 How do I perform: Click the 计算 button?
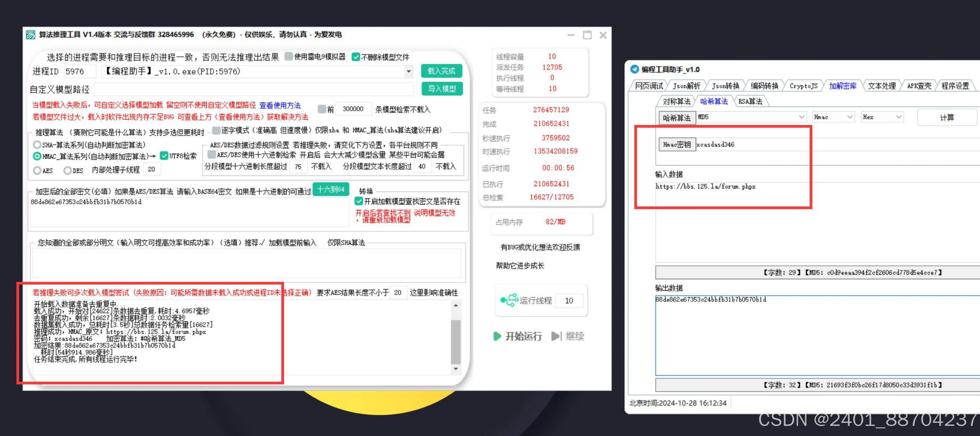[x=947, y=117]
